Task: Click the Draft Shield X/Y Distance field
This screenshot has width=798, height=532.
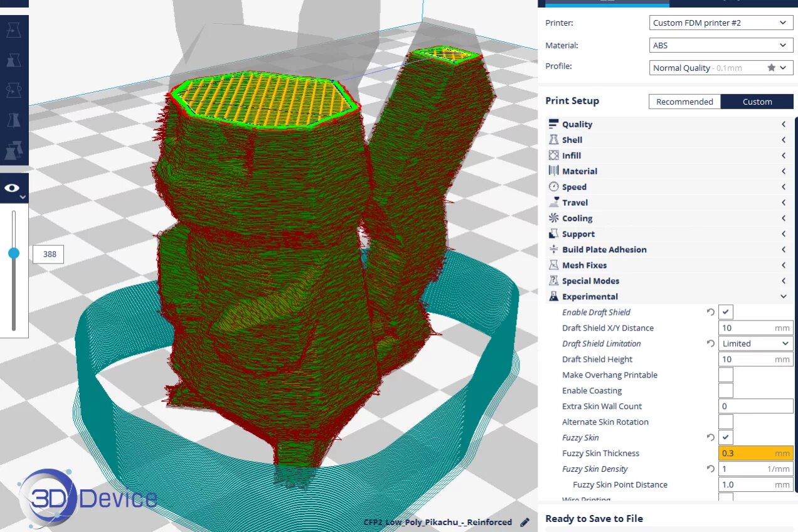Action: coord(756,327)
